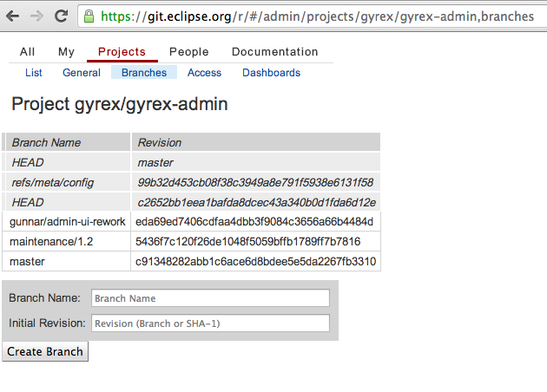Image resolution: width=547 pixels, height=392 pixels.
Task: Click the green SSL padlock icon
Action: pos(89,16)
